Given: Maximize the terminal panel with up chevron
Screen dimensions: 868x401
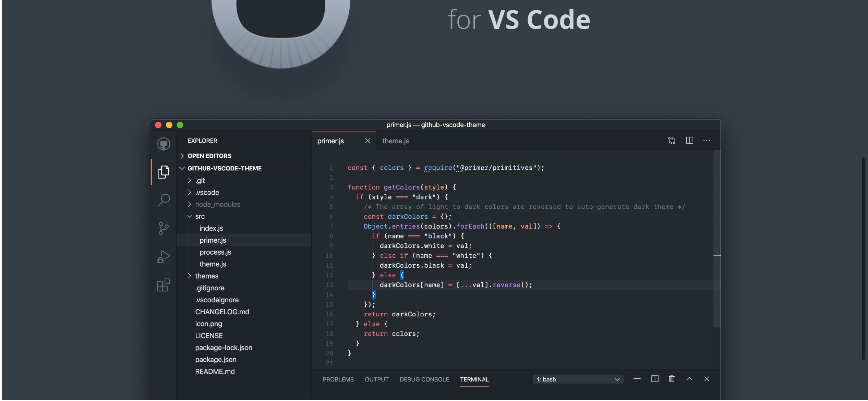Looking at the screenshot, I should click(x=689, y=379).
